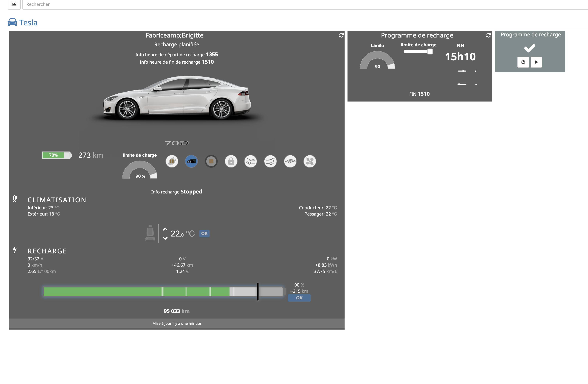The image size is (588, 384).
Task: Click the RECHARGE section heading
Action: pos(47,251)
